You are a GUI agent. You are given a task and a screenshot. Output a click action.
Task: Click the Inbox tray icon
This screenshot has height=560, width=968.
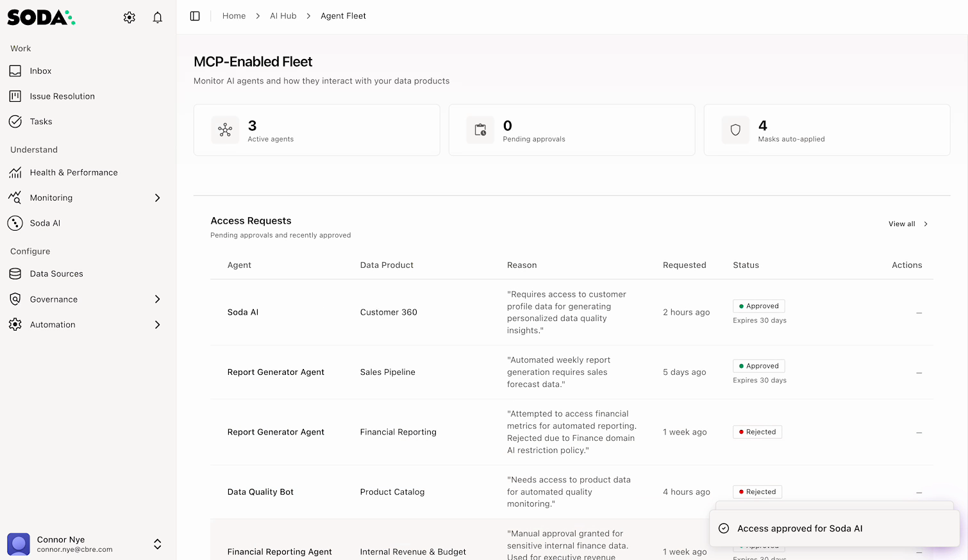15,71
